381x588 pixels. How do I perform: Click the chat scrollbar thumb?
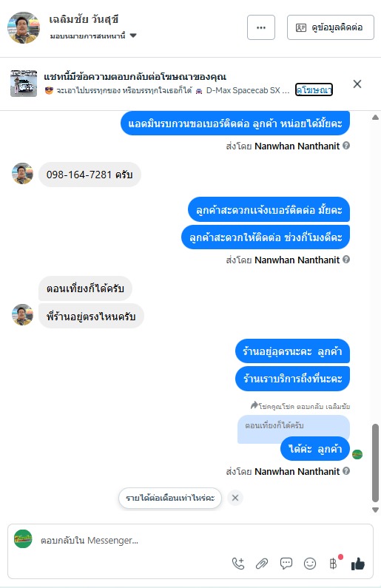[x=375, y=463]
